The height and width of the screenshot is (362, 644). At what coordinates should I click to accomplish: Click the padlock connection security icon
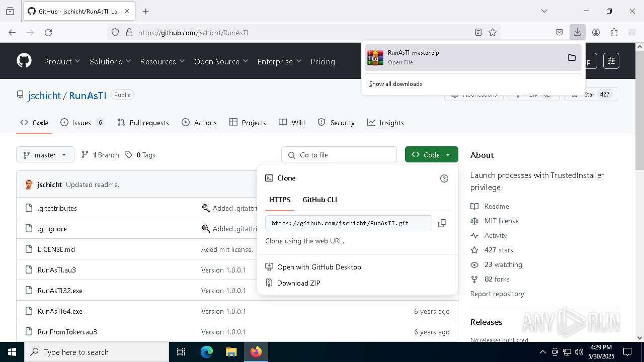(129, 32)
